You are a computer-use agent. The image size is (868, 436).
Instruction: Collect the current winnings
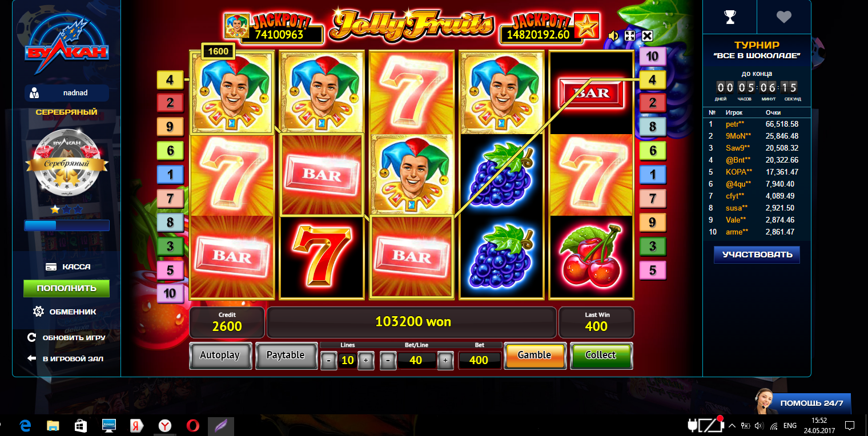click(x=601, y=355)
